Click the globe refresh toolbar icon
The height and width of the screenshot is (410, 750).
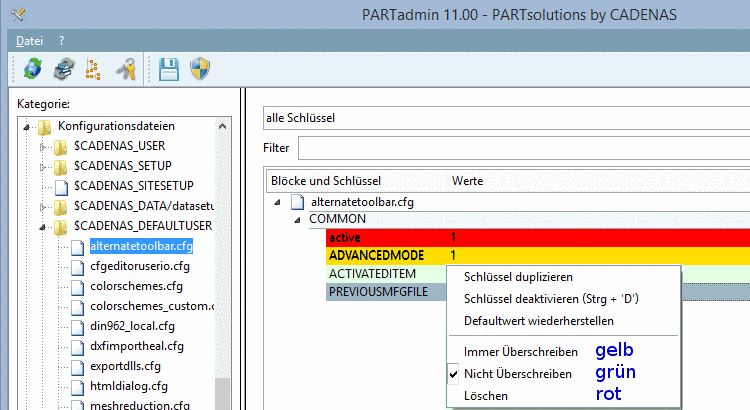[x=33, y=69]
